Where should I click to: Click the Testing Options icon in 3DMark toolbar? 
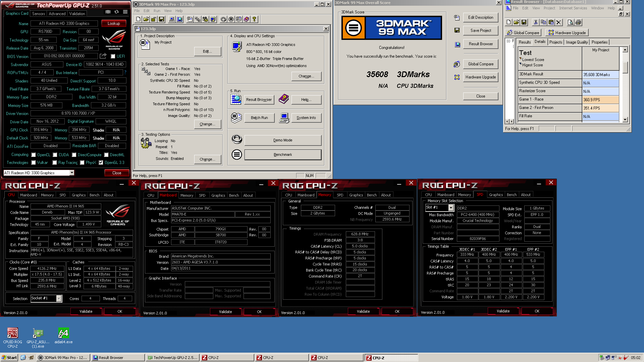[205, 19]
